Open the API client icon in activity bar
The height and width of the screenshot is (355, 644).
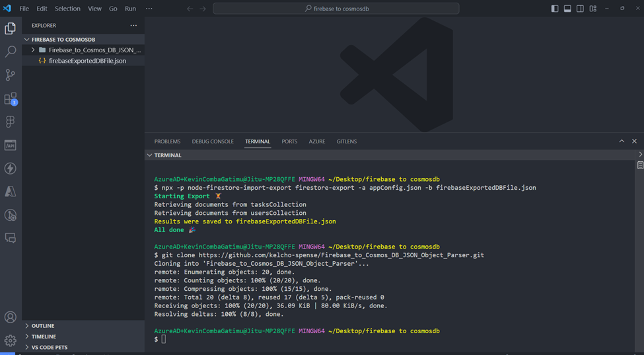tap(11, 145)
